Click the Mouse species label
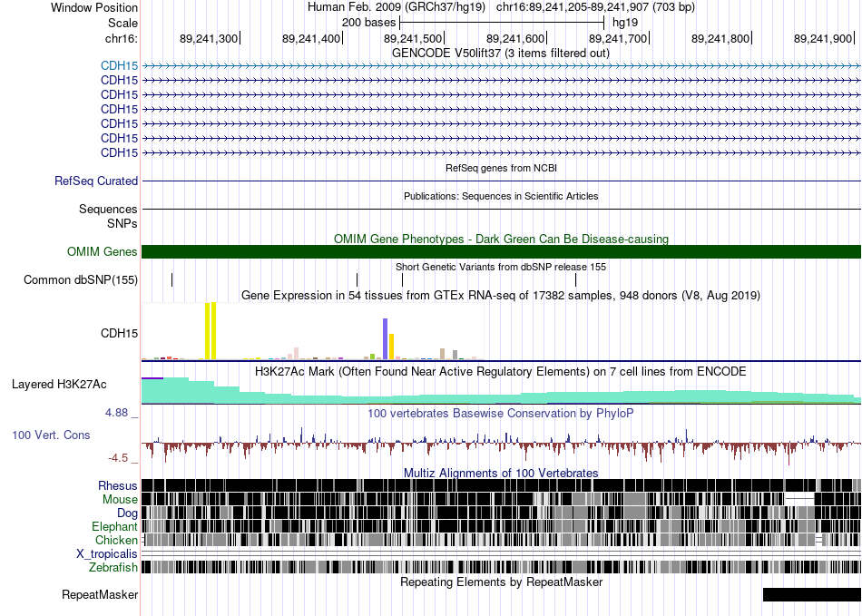Viewport: 862px width, 616px height. 120,500
